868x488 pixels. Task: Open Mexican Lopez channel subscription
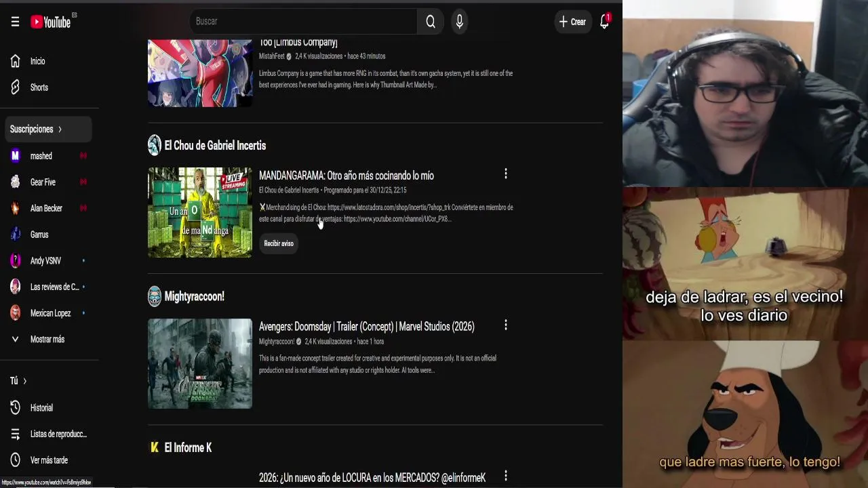[50, 313]
